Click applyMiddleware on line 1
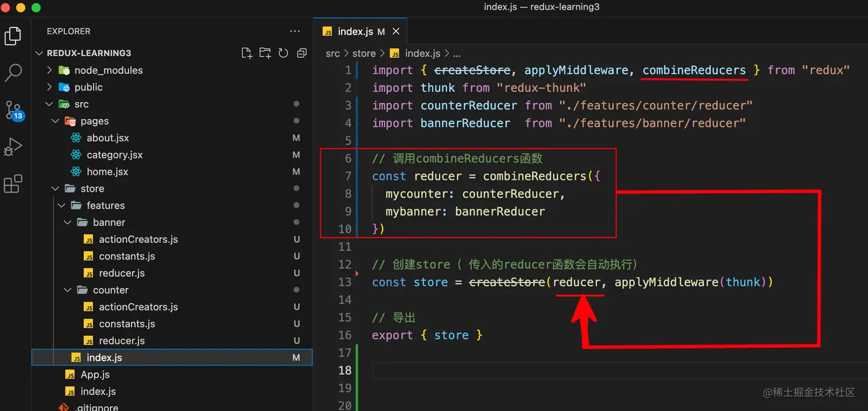 [x=576, y=70]
